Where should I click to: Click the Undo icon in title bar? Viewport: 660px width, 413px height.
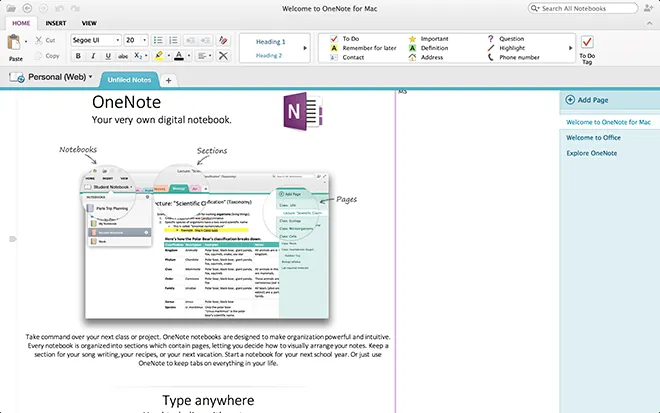[59, 8]
